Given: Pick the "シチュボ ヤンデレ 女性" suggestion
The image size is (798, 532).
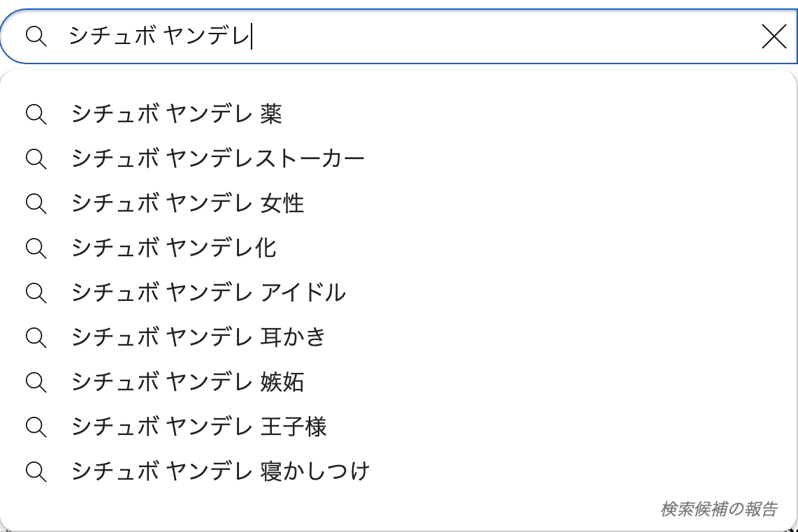Looking at the screenshot, I should pyautogui.click(x=188, y=203).
